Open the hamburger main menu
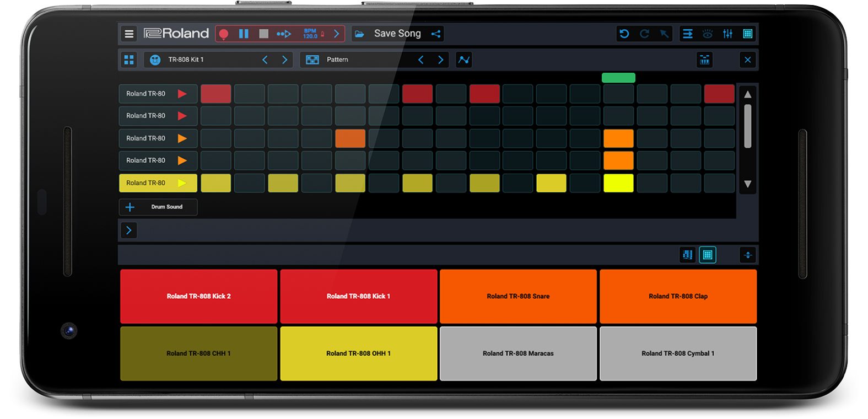 pos(129,34)
